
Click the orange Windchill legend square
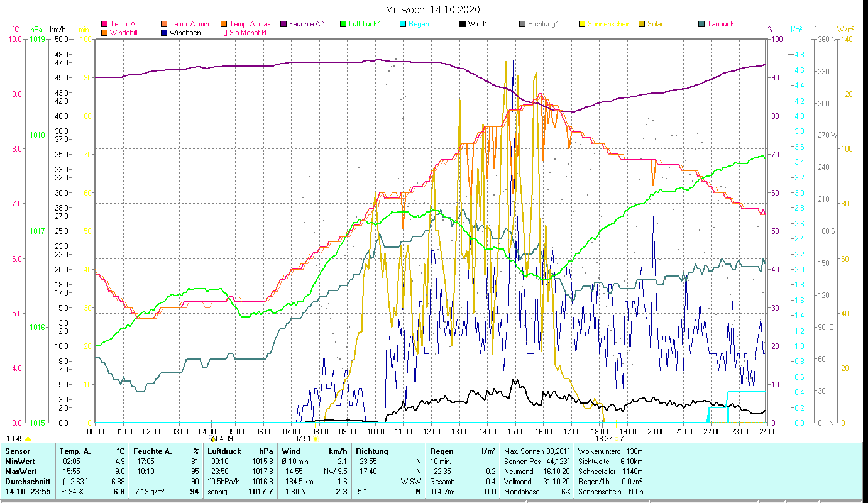pos(104,33)
